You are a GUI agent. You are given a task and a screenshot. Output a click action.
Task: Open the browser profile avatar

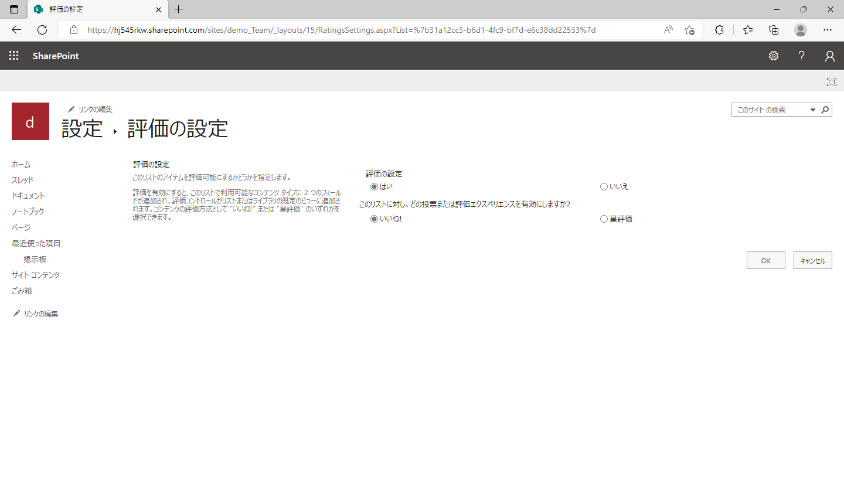(801, 30)
